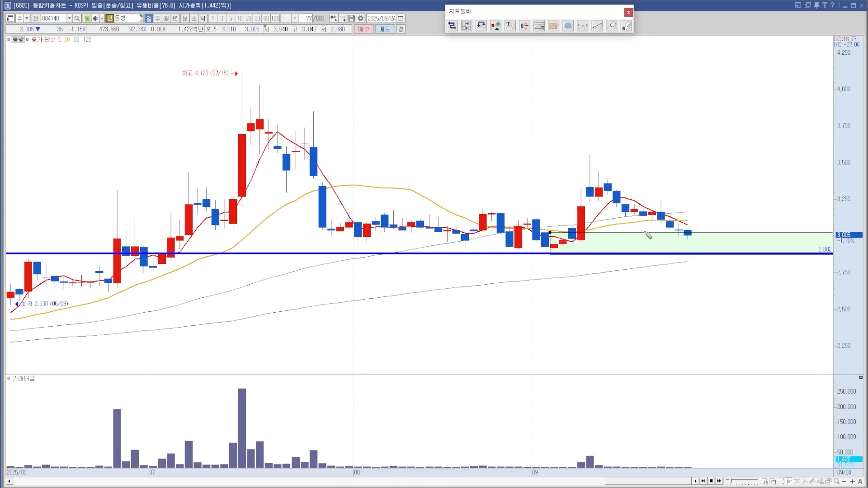Click the horizontal line drawing tool

pyautogui.click(x=583, y=26)
